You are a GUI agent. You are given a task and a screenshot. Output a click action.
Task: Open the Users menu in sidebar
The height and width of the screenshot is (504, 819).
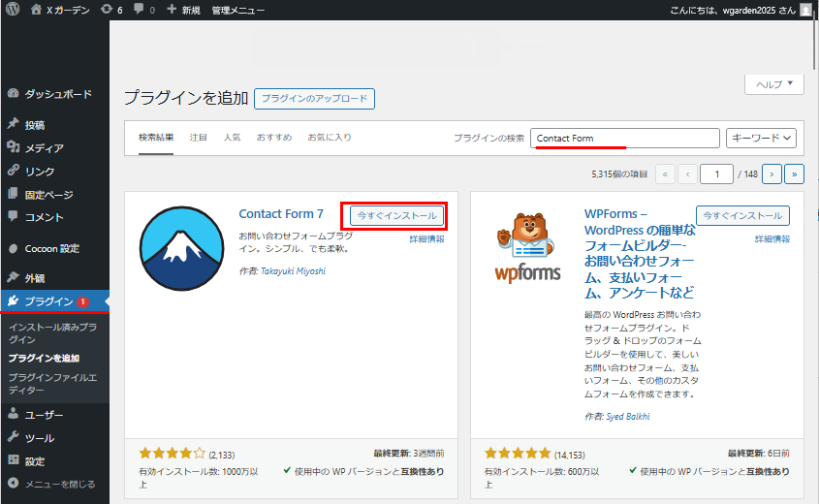tap(44, 415)
